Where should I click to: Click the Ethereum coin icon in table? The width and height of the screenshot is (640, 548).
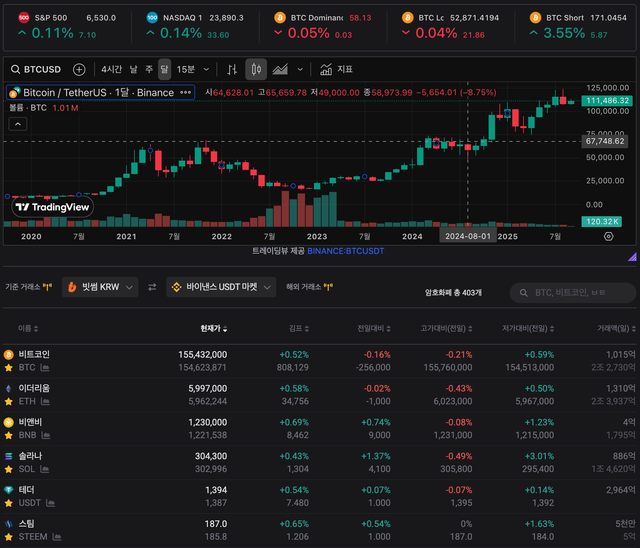(x=8, y=388)
